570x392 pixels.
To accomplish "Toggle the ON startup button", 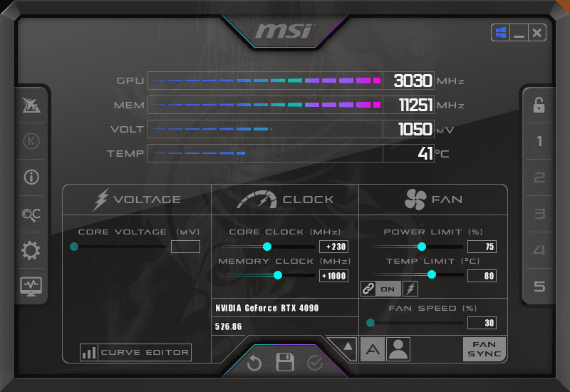I will point(388,289).
